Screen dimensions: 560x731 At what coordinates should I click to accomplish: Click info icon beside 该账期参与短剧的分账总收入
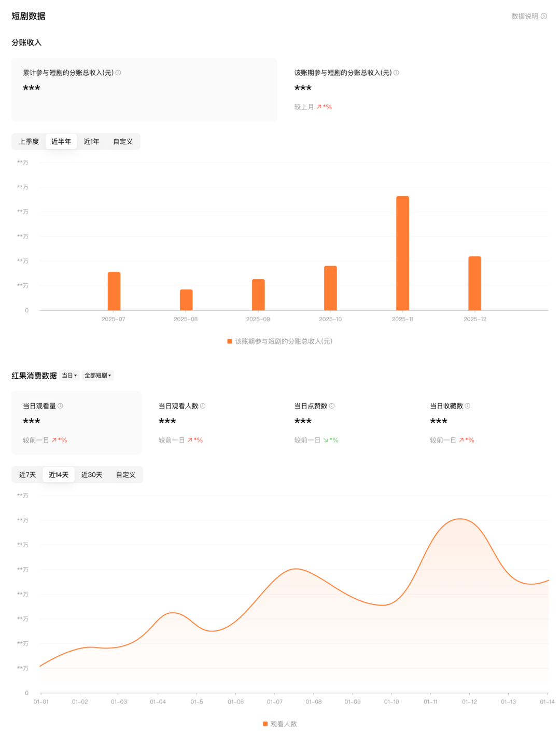(x=396, y=73)
